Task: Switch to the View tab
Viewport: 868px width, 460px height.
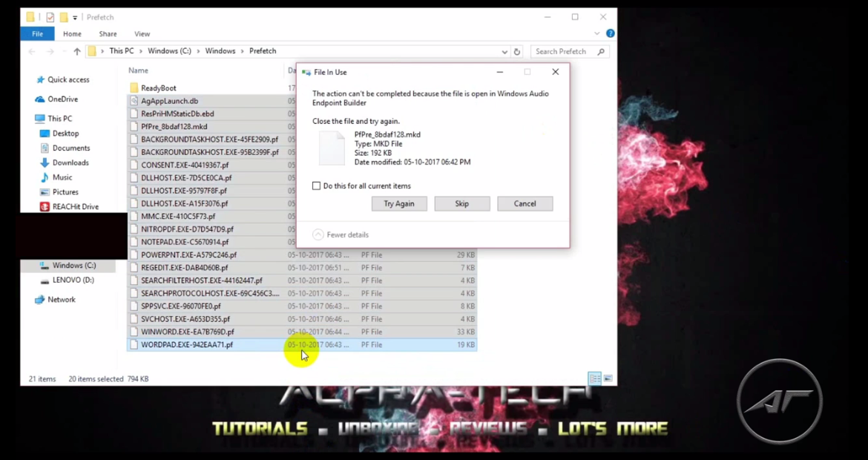Action: click(142, 34)
